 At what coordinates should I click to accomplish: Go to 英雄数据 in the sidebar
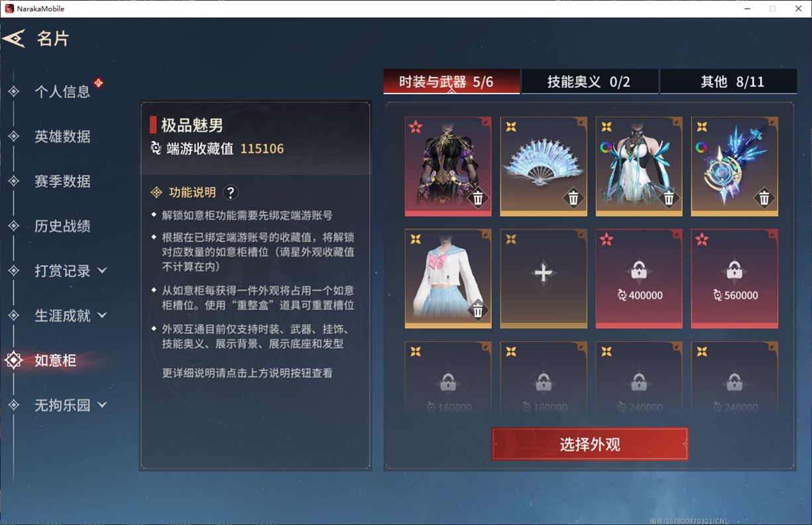click(x=62, y=137)
